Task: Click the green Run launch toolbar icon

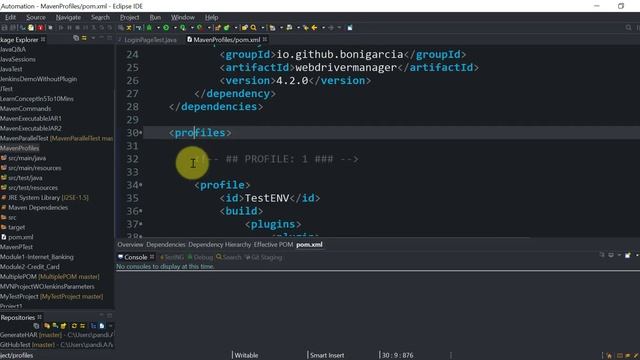Action: [166, 28]
